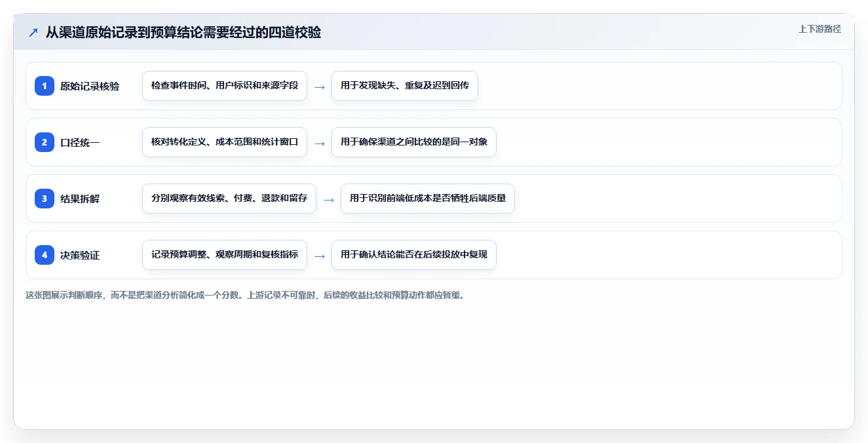Viewport: 868px width, 443px height.
Task: Click the trend arrow icon beside the title
Action: pos(33,32)
